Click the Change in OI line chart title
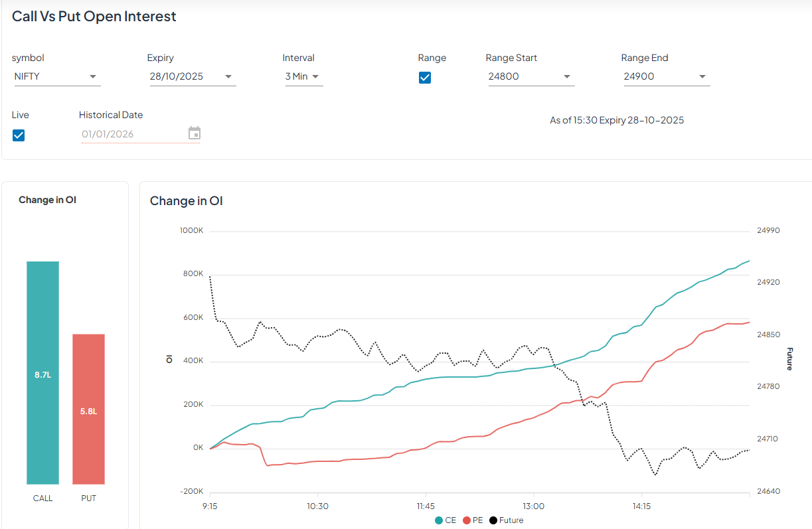Image resolution: width=812 pixels, height=529 pixels. tap(187, 201)
